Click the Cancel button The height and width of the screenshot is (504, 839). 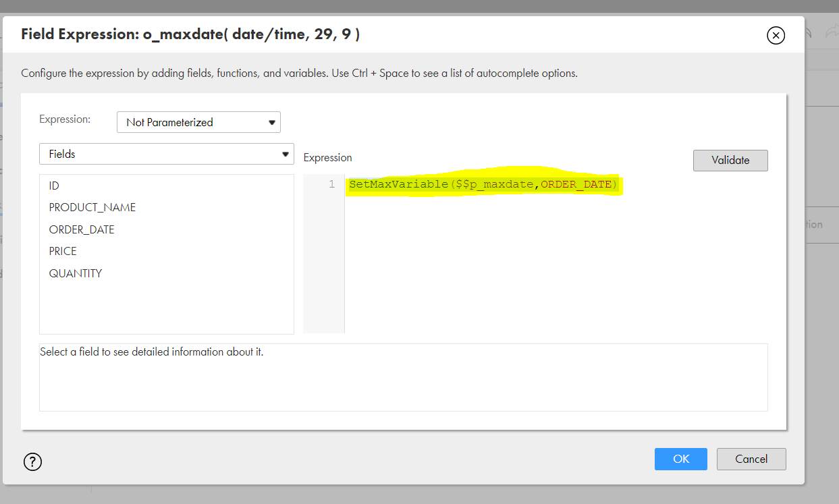tap(751, 459)
